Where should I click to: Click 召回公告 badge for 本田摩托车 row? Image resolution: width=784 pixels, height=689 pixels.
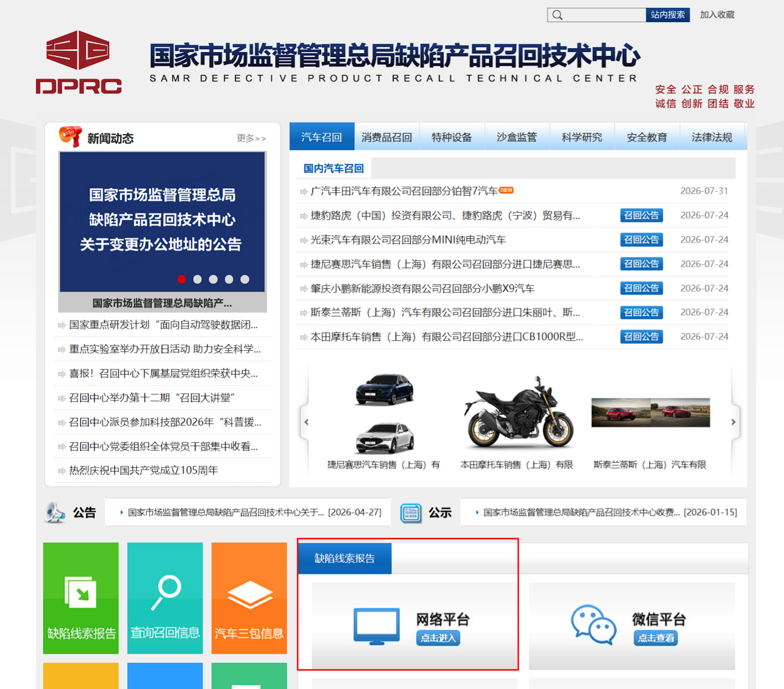click(642, 337)
